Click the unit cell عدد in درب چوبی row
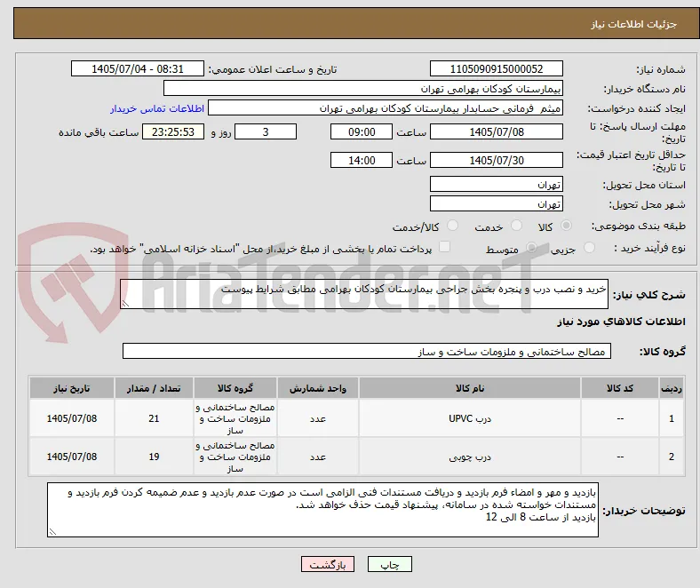Image resolution: width=700 pixels, height=588 pixels. pyautogui.click(x=318, y=457)
